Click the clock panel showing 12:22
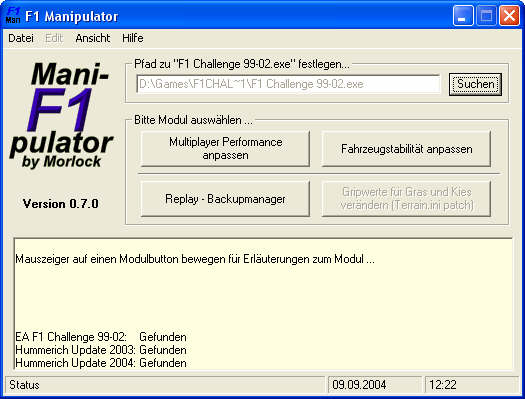 tap(472, 385)
